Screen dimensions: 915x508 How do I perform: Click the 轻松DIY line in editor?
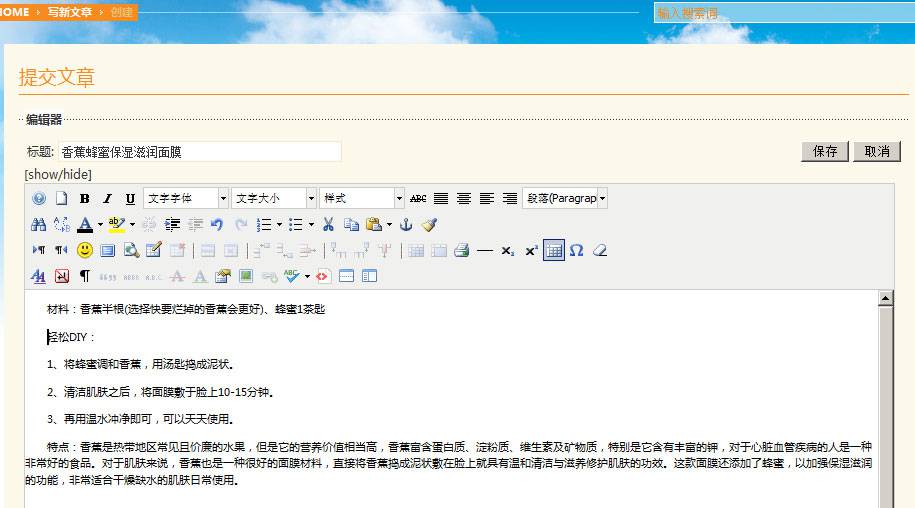click(71, 337)
